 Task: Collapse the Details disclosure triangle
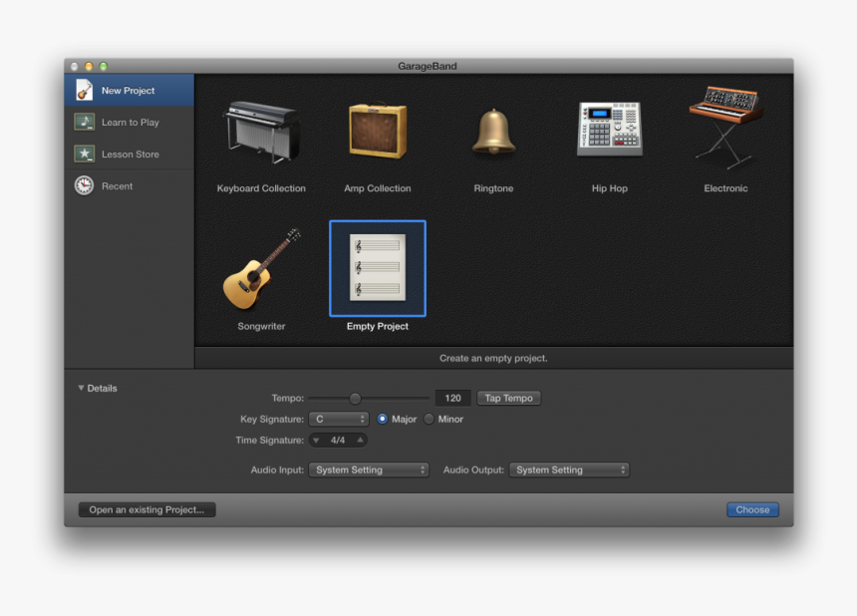(x=81, y=388)
